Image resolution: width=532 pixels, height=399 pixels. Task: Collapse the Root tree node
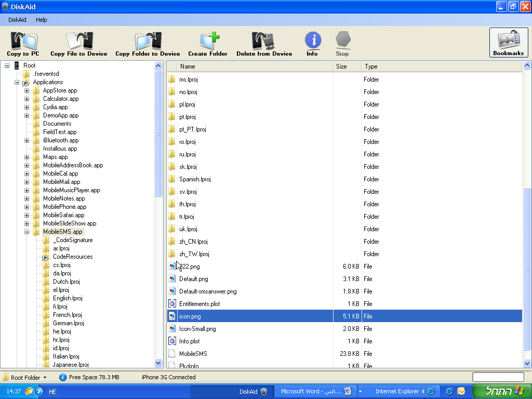tap(7, 65)
